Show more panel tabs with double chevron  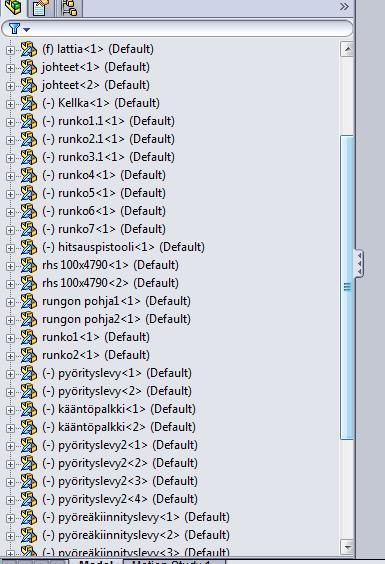click(344, 6)
